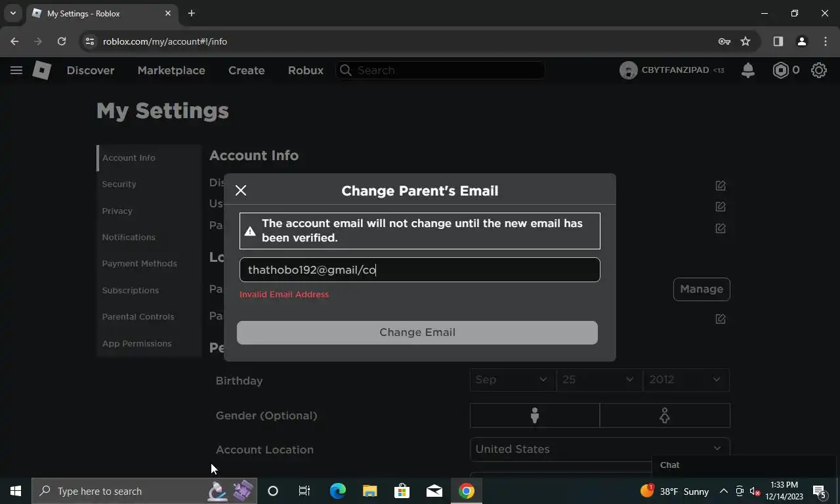
Task: Select Parental Controls settings tab
Action: [149, 316]
